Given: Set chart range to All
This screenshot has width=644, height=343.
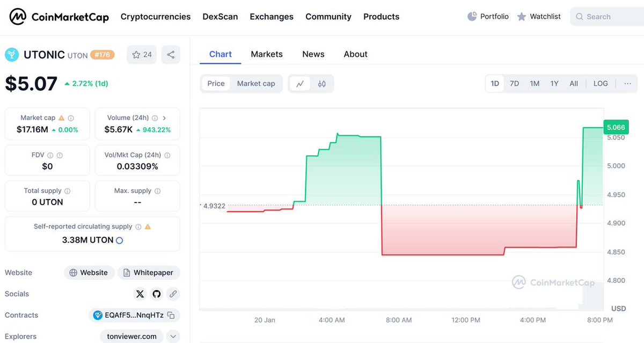Looking at the screenshot, I should [x=574, y=84].
